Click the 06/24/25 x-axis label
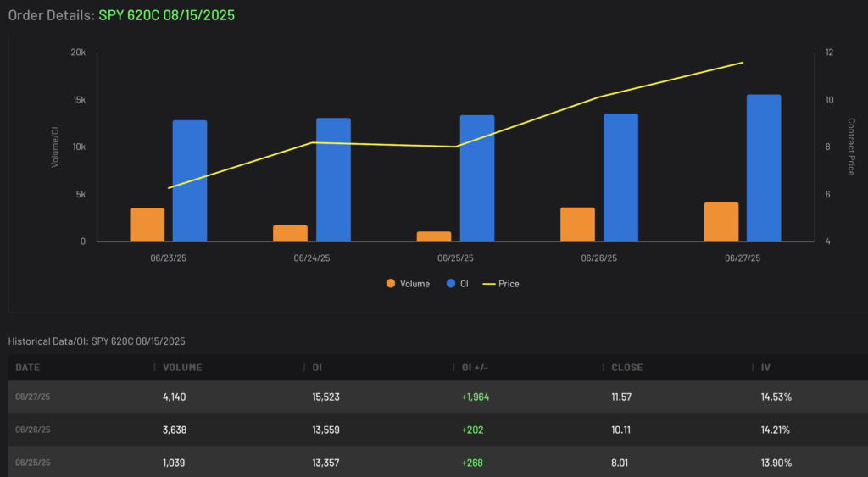Image resolution: width=868 pixels, height=477 pixels. click(312, 258)
